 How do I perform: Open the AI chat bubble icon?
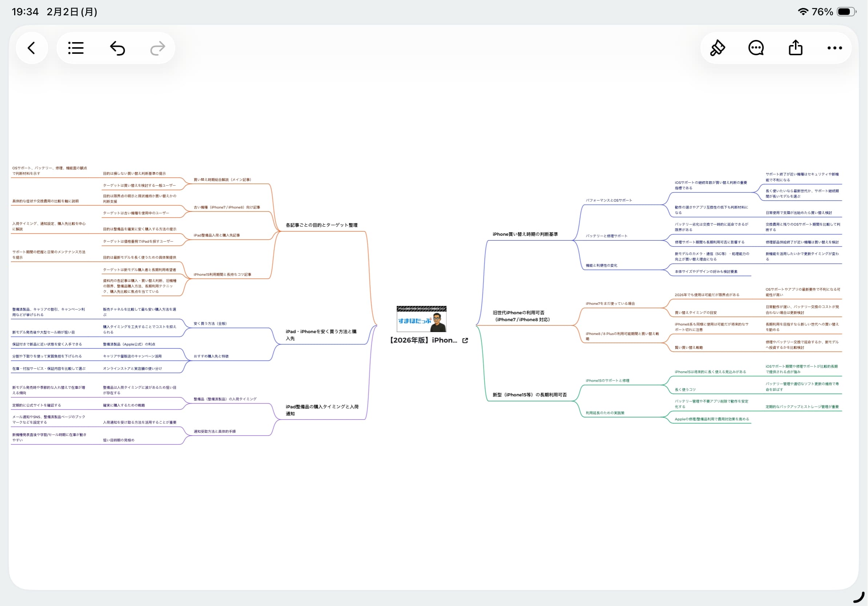pos(756,48)
